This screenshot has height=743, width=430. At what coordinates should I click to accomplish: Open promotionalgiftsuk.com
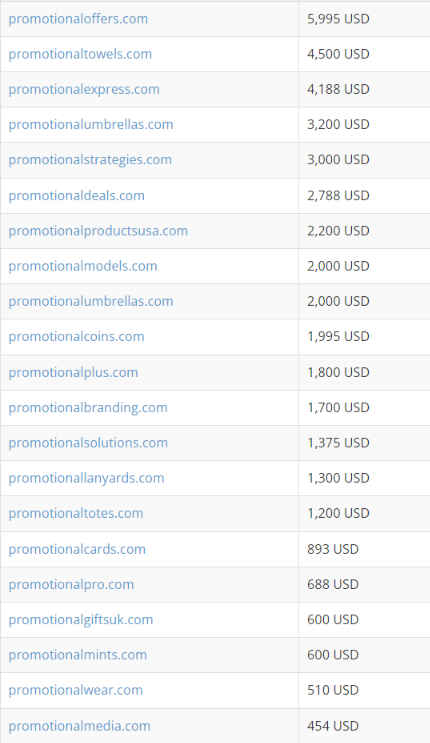pyautogui.click(x=81, y=620)
